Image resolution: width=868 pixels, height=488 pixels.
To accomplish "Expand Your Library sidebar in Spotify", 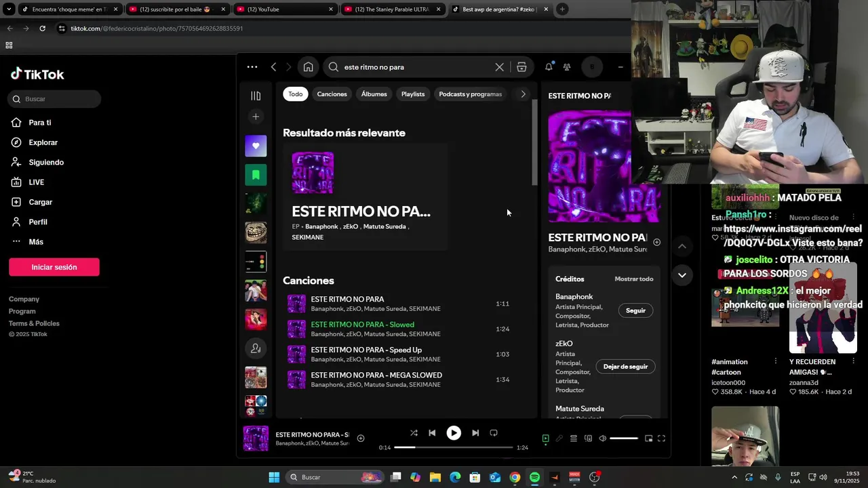I will point(256,96).
